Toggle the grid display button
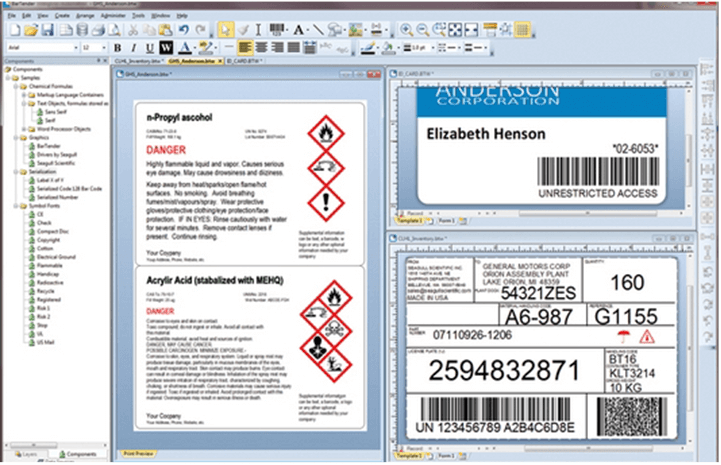The width and height of the screenshot is (721, 465). pos(521,31)
